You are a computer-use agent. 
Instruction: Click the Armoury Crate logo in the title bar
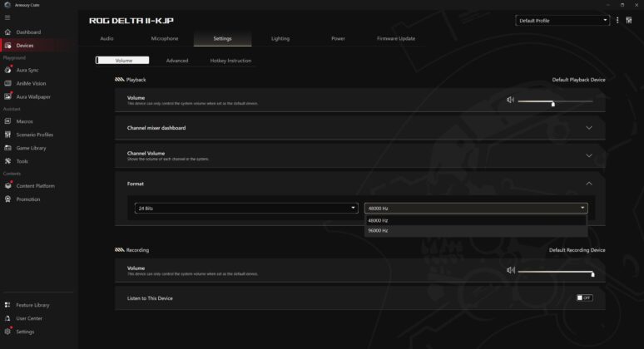coord(7,5)
